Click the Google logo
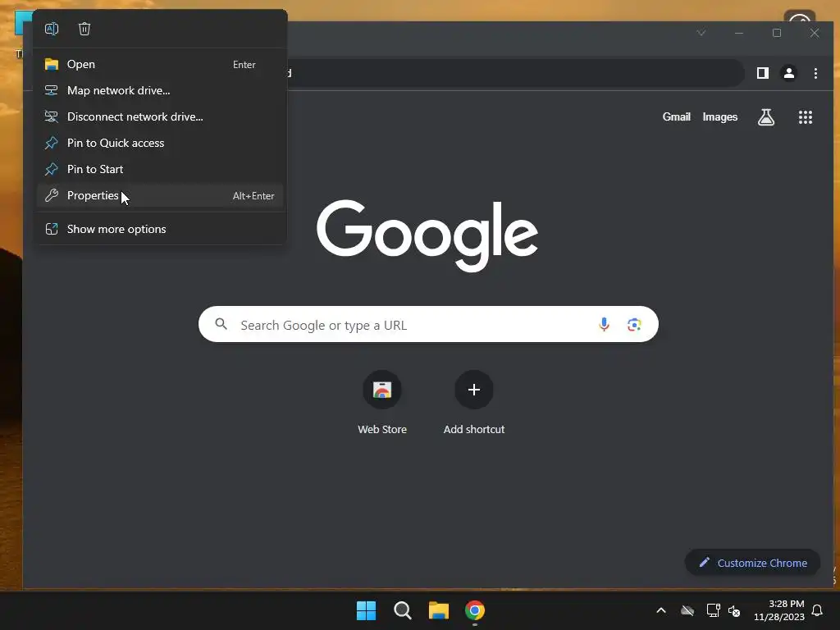The width and height of the screenshot is (840, 630). click(427, 235)
